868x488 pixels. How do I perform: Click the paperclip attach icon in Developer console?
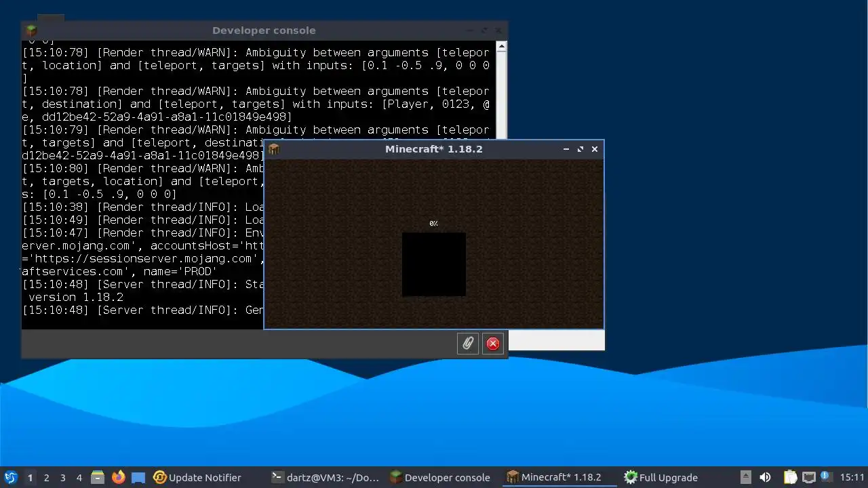tap(468, 344)
